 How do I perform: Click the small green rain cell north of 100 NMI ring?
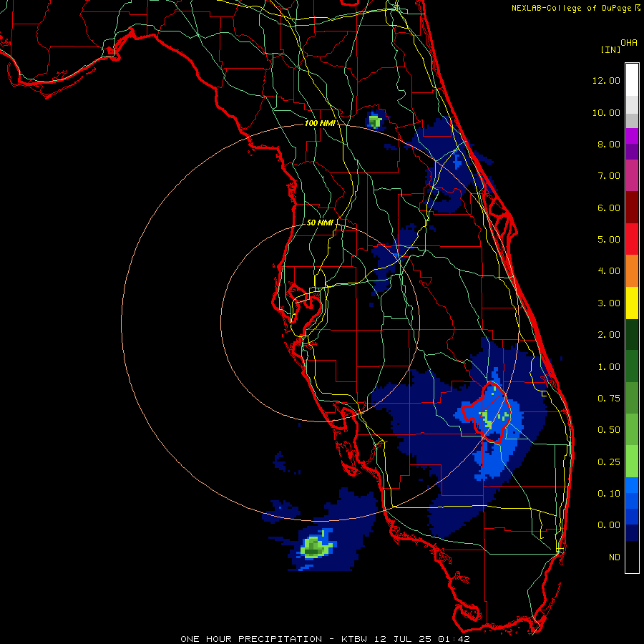(374, 121)
